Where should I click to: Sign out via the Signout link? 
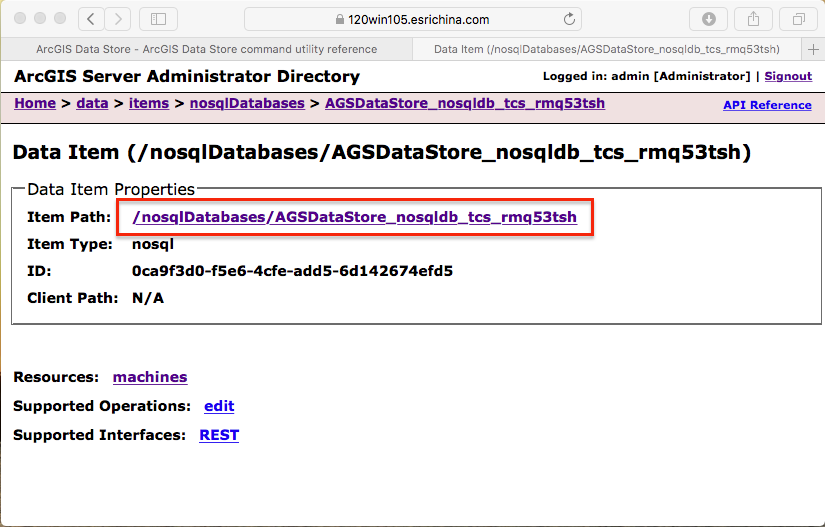point(788,76)
